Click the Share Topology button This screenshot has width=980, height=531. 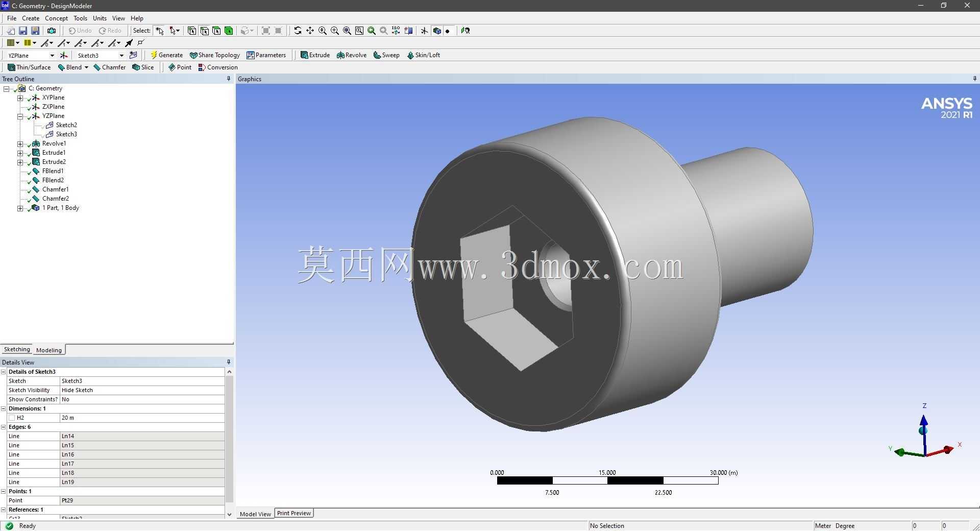coord(215,55)
